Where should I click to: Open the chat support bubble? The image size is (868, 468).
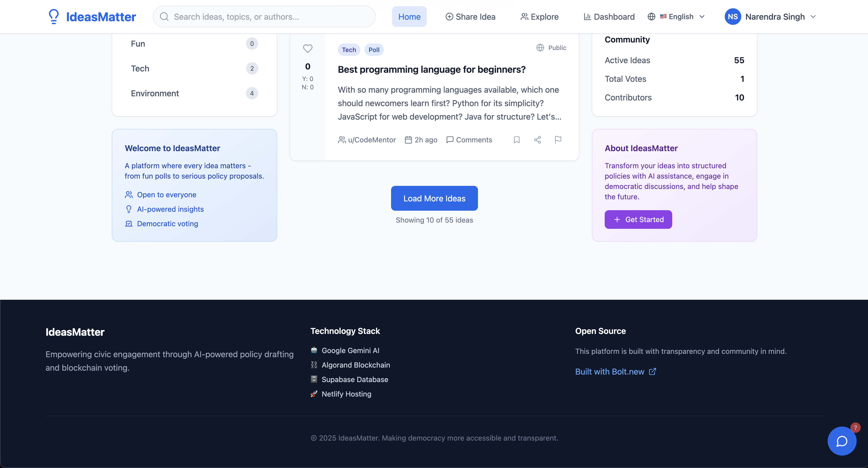842,441
